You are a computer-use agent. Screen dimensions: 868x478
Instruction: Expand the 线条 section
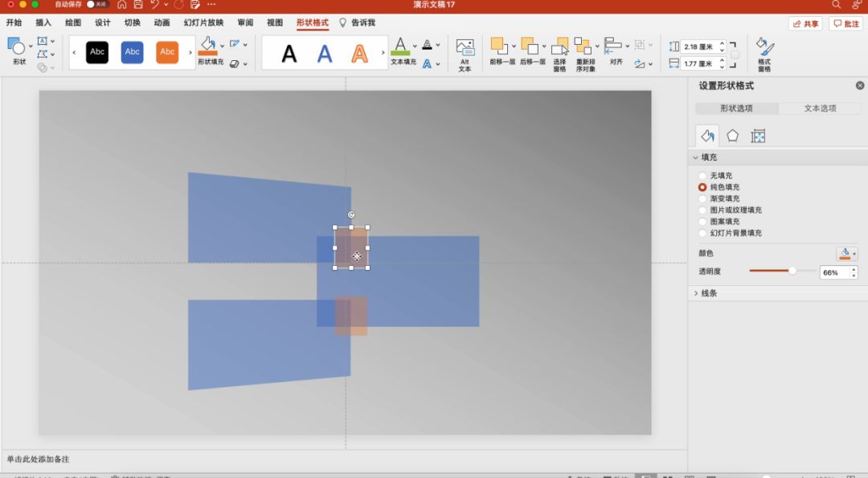(x=696, y=293)
